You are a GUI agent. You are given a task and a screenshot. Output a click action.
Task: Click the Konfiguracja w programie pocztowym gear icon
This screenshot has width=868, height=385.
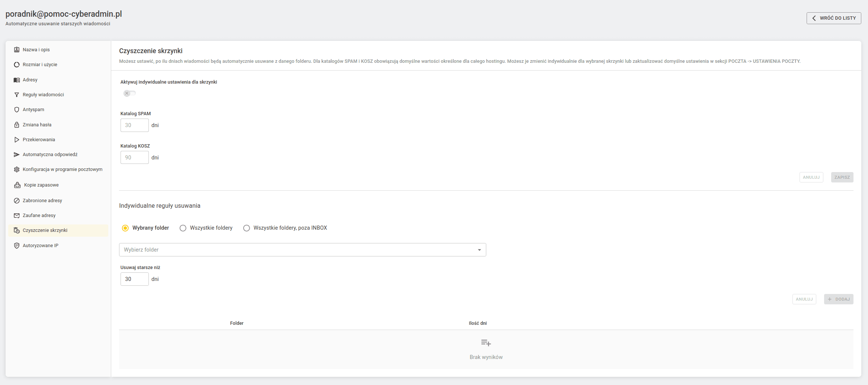click(x=17, y=169)
